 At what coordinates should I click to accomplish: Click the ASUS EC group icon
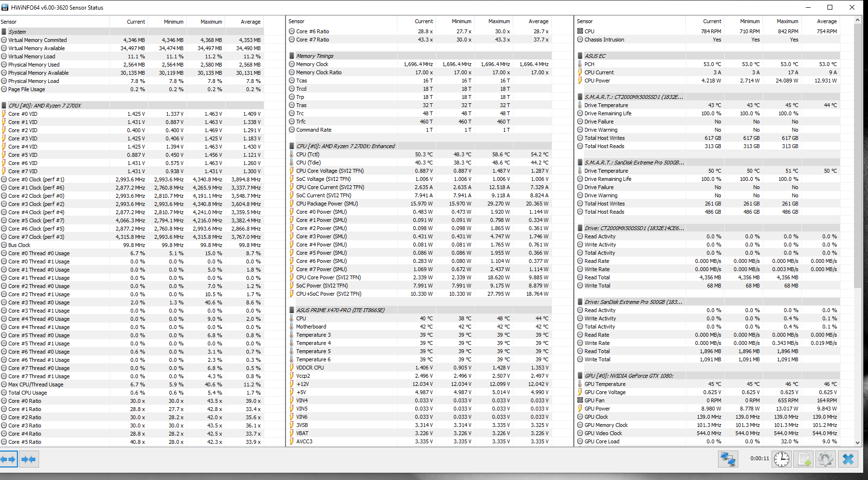click(x=580, y=56)
